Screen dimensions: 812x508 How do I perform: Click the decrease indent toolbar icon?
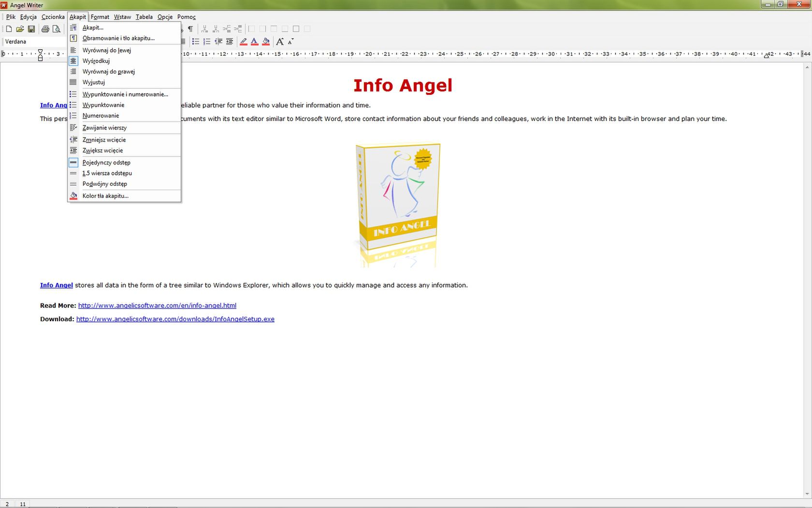(218, 42)
